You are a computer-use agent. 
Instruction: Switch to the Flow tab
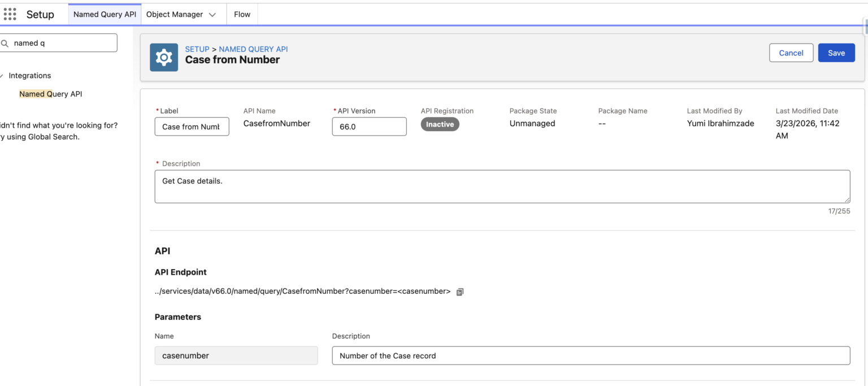[x=242, y=15]
